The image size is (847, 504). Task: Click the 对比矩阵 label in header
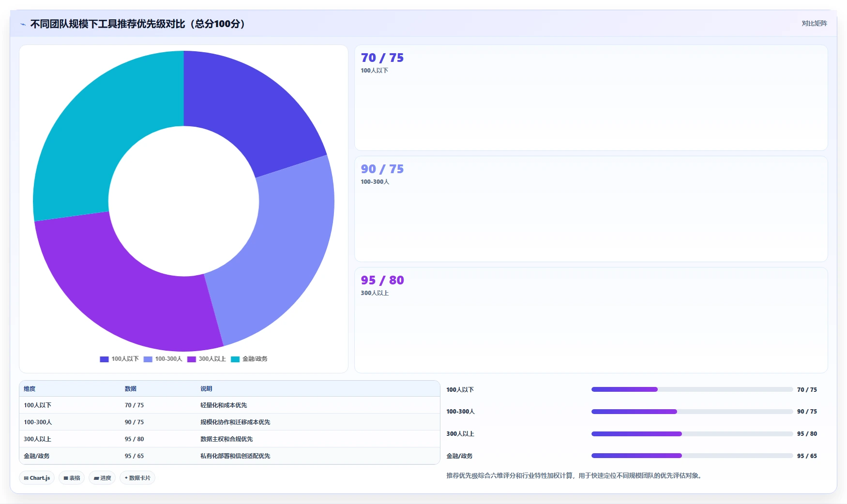coord(814,23)
